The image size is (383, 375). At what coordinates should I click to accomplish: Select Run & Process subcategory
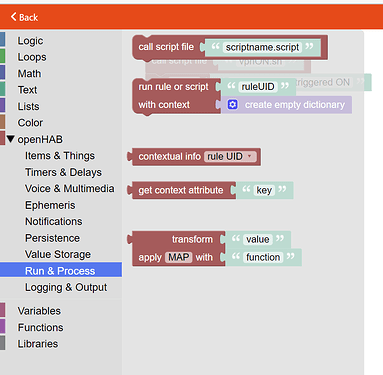click(60, 271)
